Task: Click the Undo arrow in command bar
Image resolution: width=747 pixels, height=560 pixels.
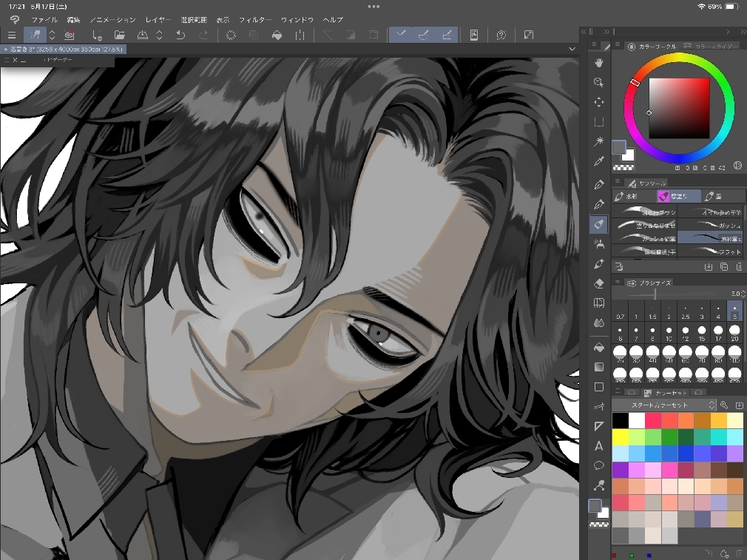Action: pos(180,35)
